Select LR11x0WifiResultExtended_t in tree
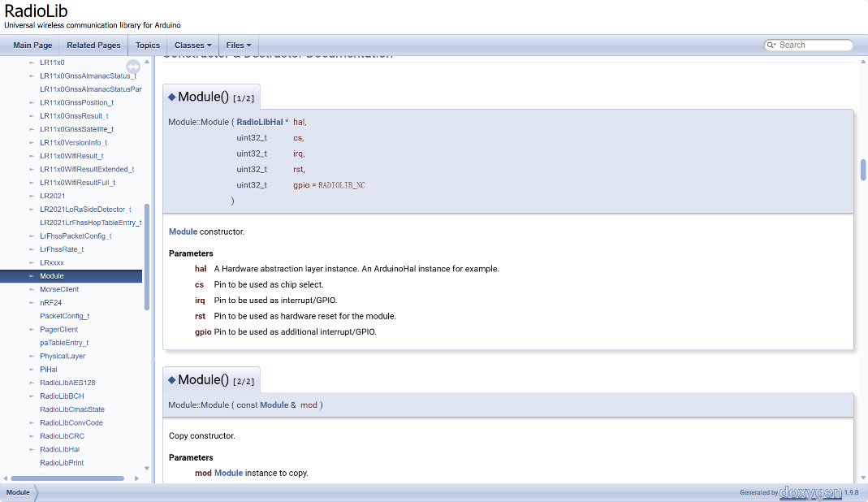This screenshot has height=502, width=868. coord(87,169)
